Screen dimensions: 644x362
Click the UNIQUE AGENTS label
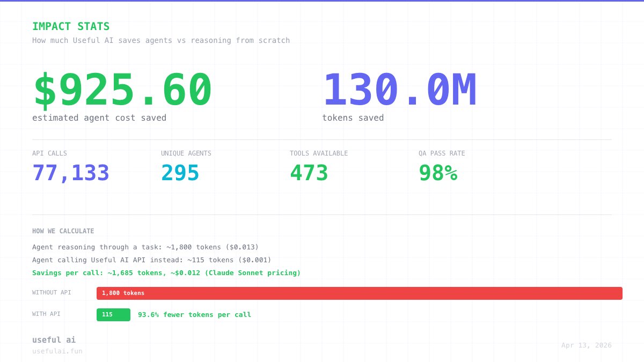pyautogui.click(x=186, y=153)
